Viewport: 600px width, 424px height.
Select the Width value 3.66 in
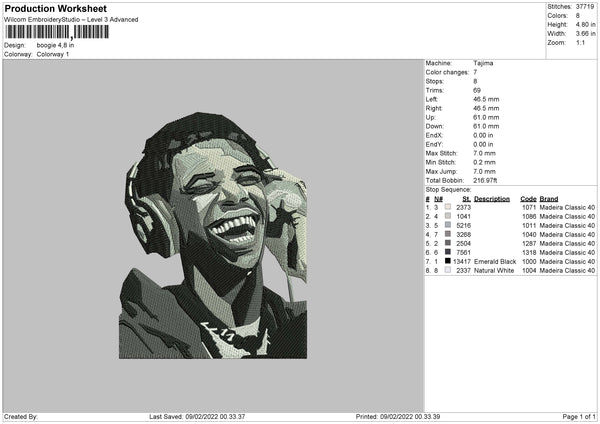[x=585, y=34]
